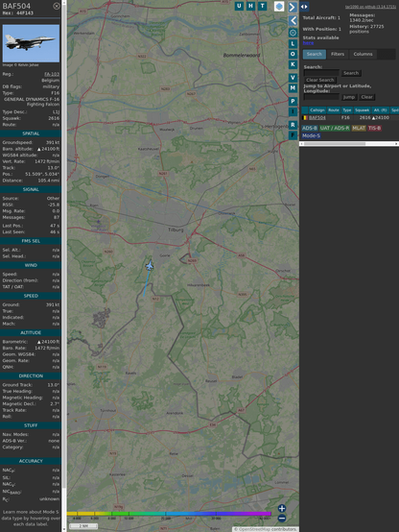Click the UAT / ADS-R legend label

click(x=335, y=128)
